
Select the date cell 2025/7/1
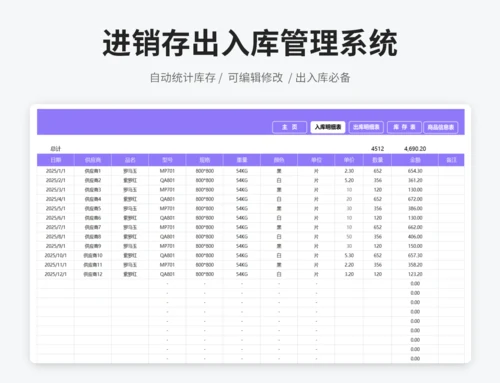56,227
